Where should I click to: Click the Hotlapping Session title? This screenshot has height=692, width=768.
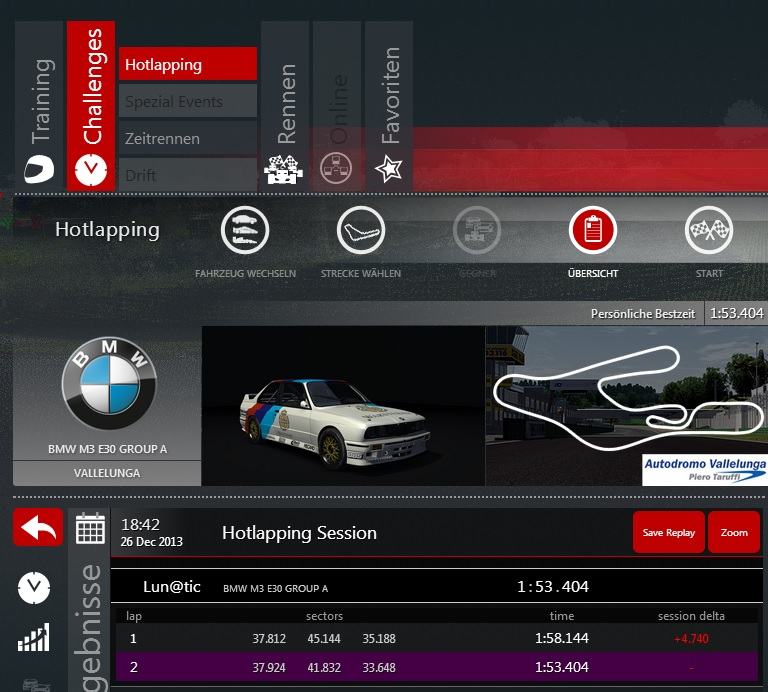coord(299,533)
